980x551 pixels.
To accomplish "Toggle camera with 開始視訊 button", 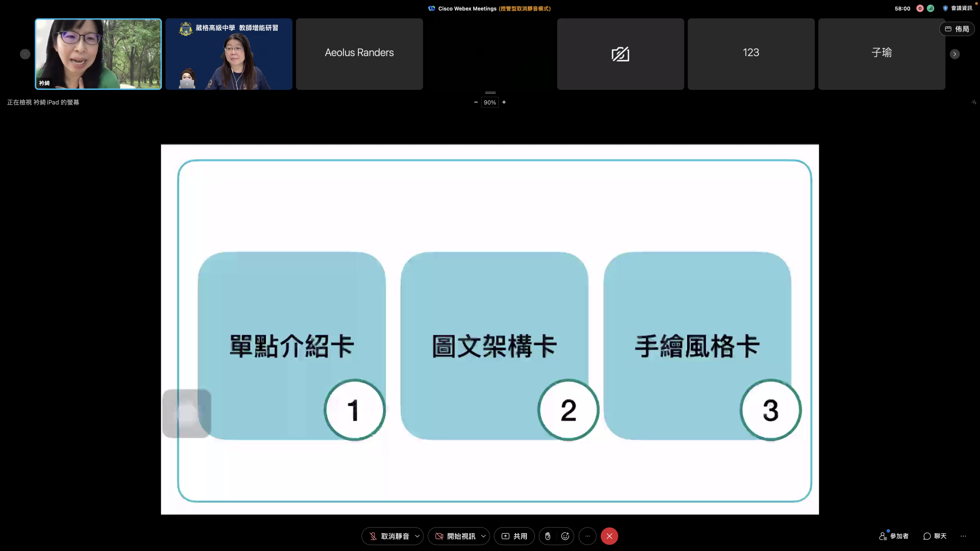I will click(x=455, y=536).
